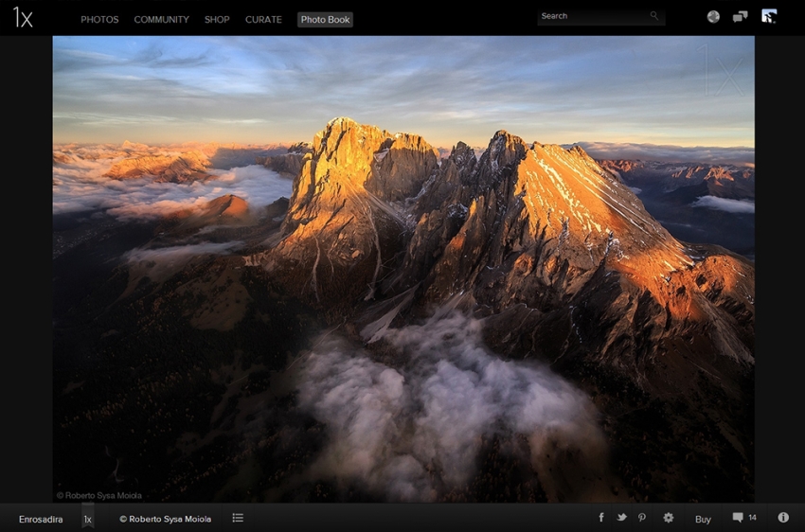Image resolution: width=805 pixels, height=532 pixels.
Task: Open the settings gear icon
Action: pos(668,518)
